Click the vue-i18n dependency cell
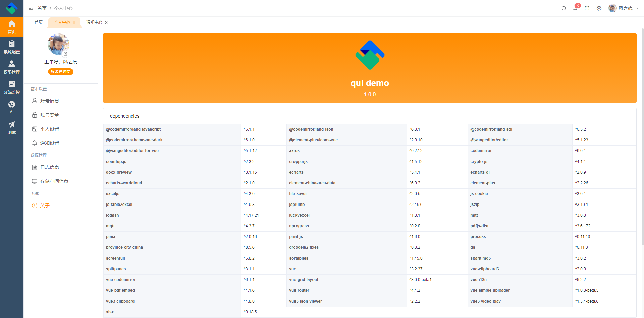Viewport: 644px width, 318px height. pyautogui.click(x=520, y=280)
